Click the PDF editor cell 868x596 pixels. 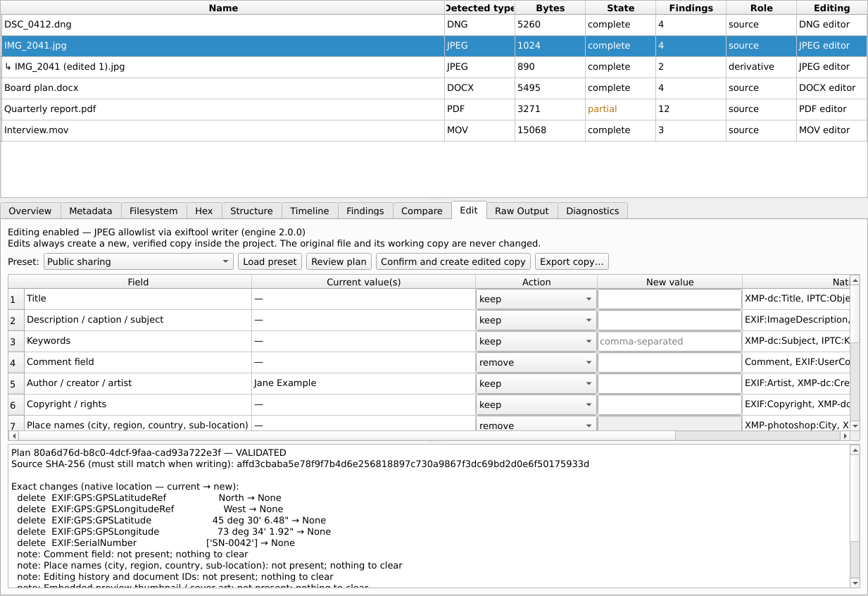pos(831,109)
